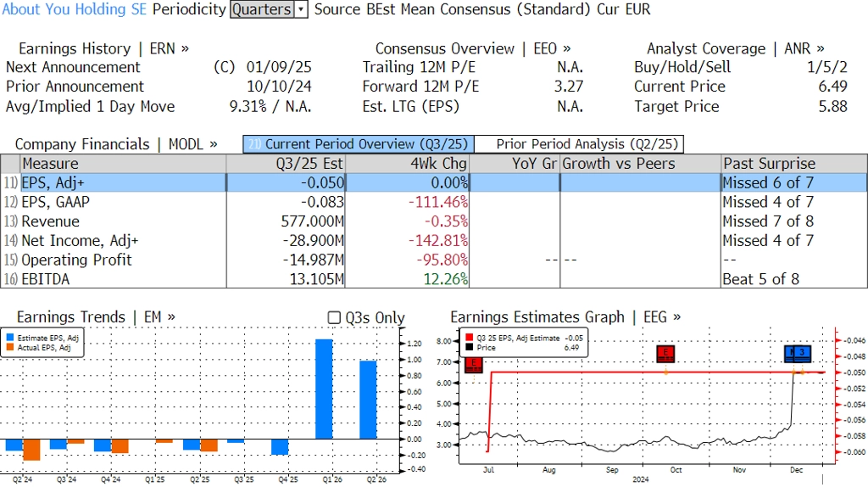Click the Revenue estimate 577.000M
Viewport: 868px width, 487px height.
(x=312, y=221)
